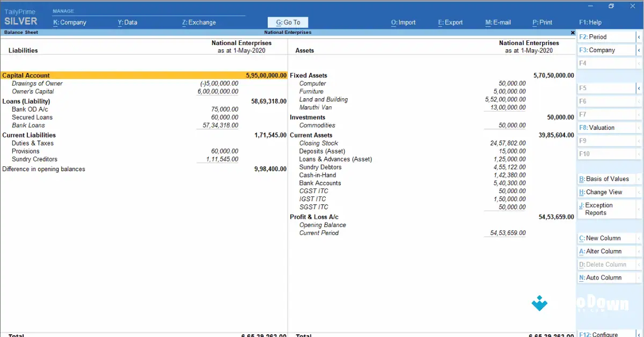Open the G: Go To menu
Screen dimensions: 644x337
pyautogui.click(x=288, y=22)
